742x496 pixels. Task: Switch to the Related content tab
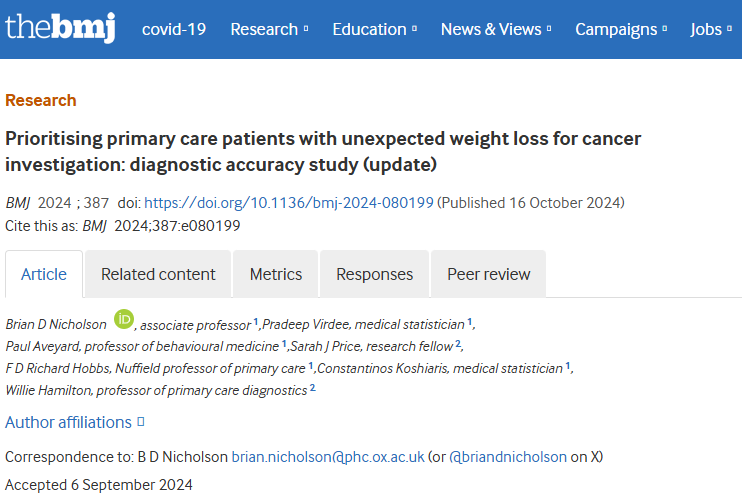(x=158, y=274)
